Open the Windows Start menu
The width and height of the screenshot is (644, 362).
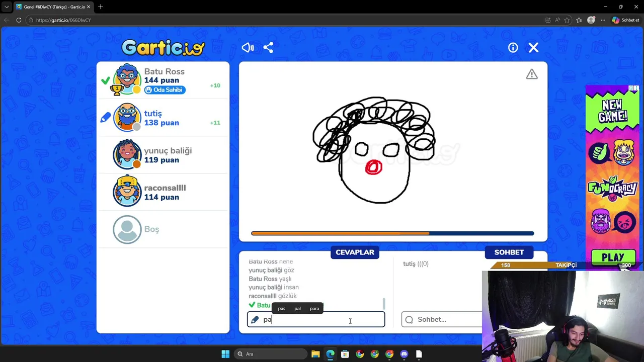coord(225,354)
